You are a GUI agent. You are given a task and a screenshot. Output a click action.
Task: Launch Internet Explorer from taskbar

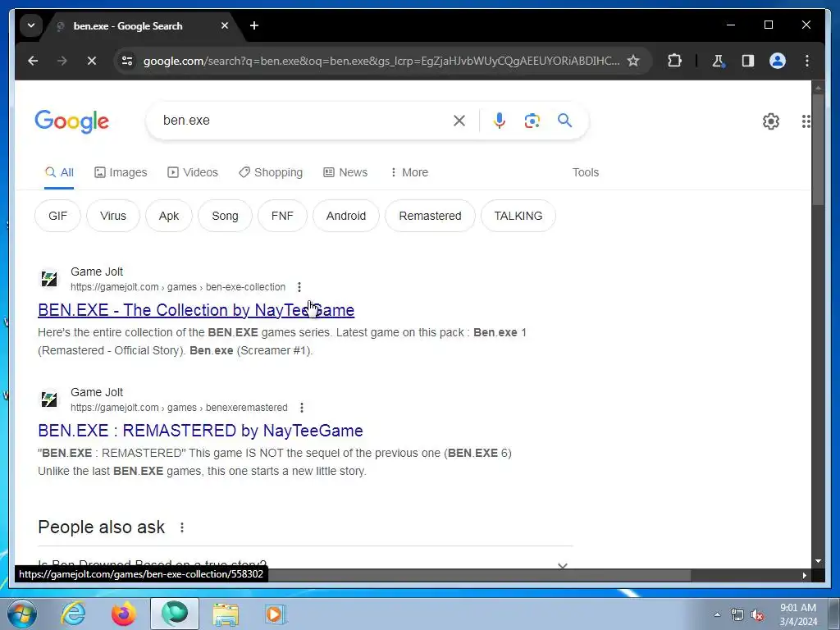pos(73,614)
